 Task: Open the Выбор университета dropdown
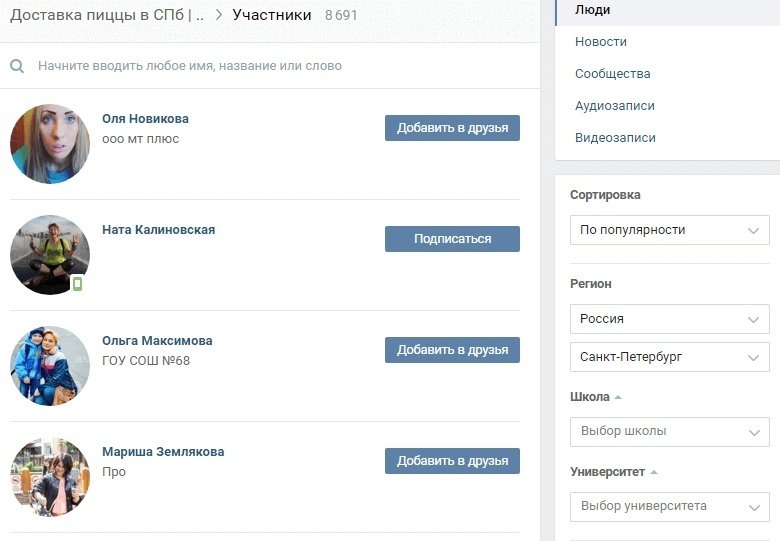[669, 506]
